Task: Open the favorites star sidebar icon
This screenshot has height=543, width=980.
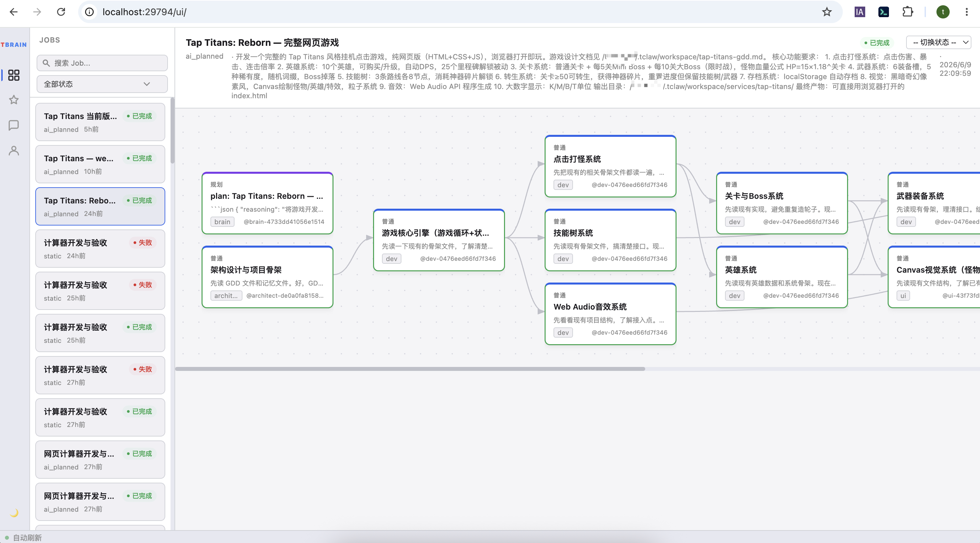Action: [14, 100]
